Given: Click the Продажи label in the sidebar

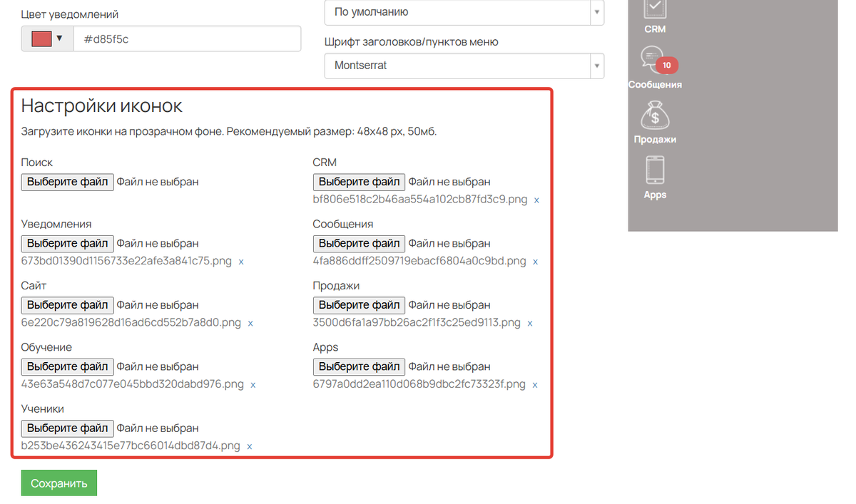Looking at the screenshot, I should 655,140.
